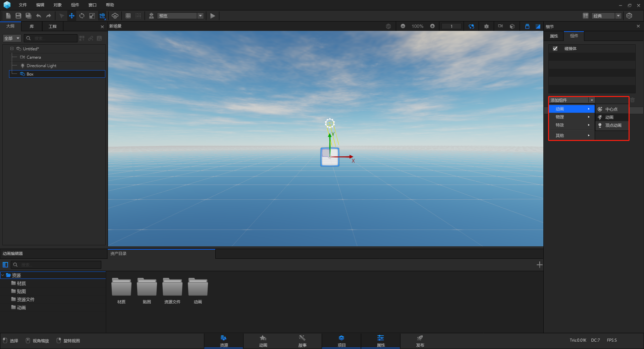This screenshot has height=349, width=644.
Task: Open the 对象 menu
Action: [57, 5]
